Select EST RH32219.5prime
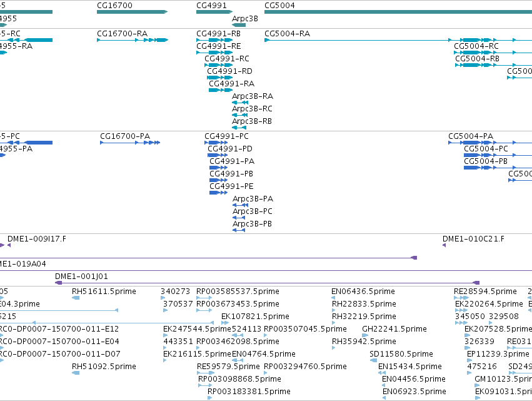This screenshot has height=401, width=532. tap(334, 323)
